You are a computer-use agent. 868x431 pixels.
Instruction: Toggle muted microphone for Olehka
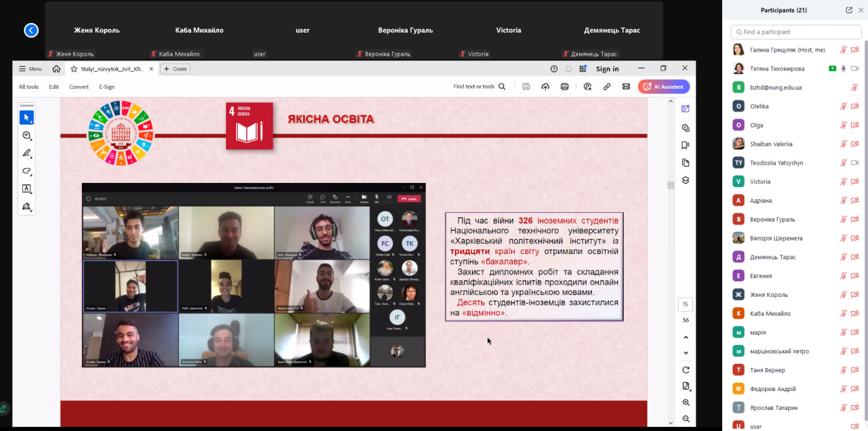click(844, 106)
